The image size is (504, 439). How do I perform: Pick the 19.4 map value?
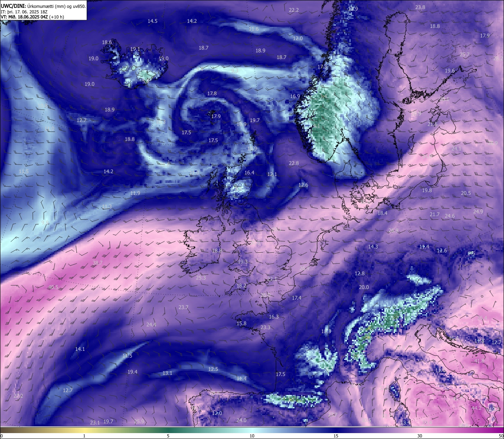click(x=132, y=372)
